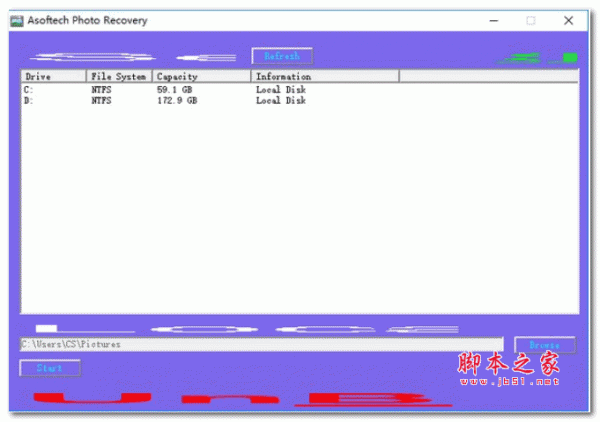
Task: Click the C:\Users\CS\Pictures path field
Action: click(262, 344)
